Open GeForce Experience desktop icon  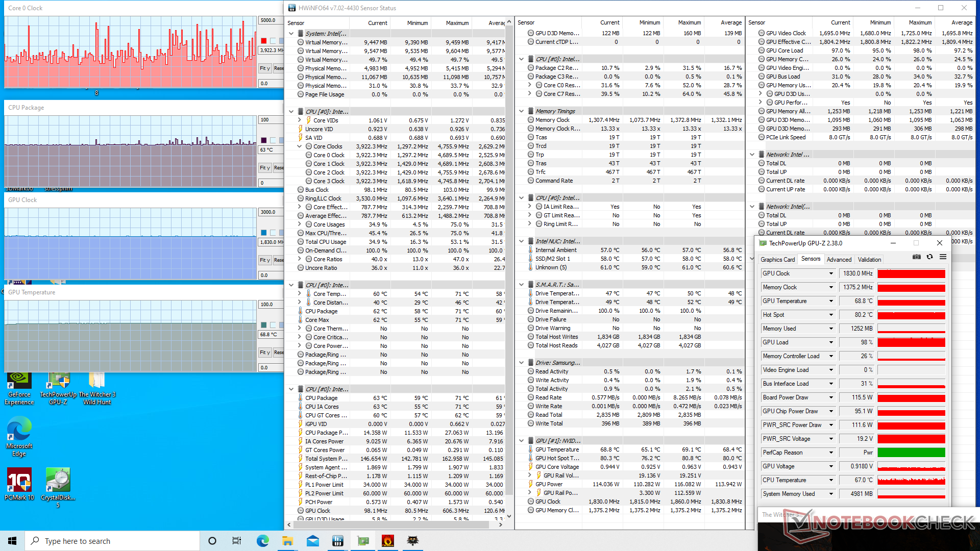(19, 388)
